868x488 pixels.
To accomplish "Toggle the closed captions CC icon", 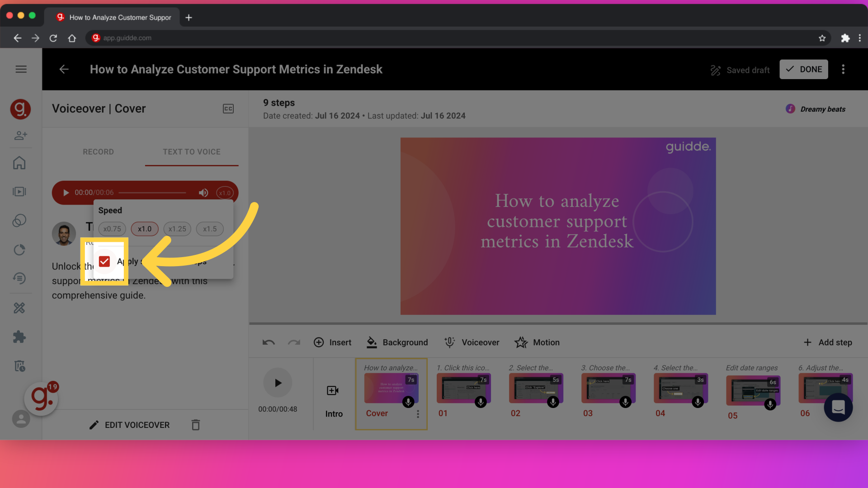I will click(x=228, y=108).
